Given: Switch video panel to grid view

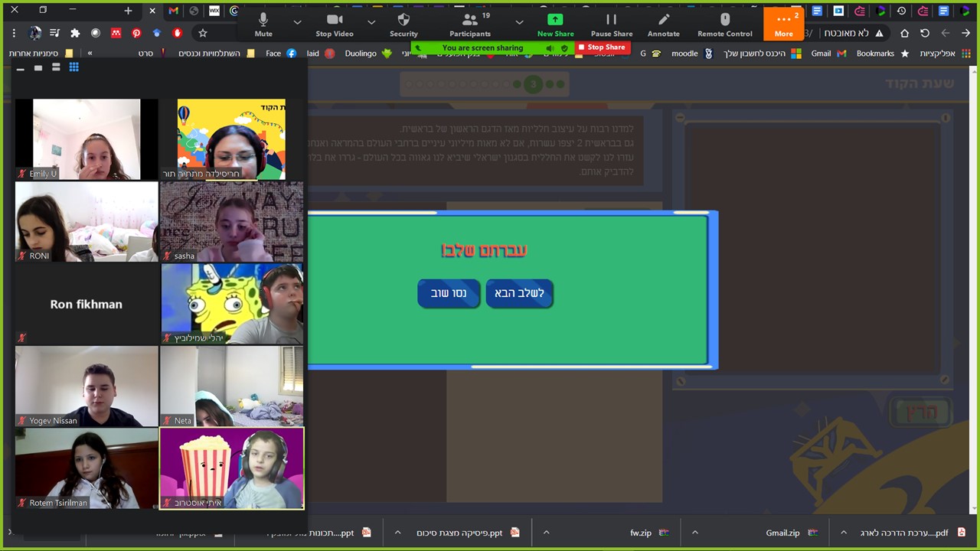Looking at the screenshot, I should click(73, 68).
